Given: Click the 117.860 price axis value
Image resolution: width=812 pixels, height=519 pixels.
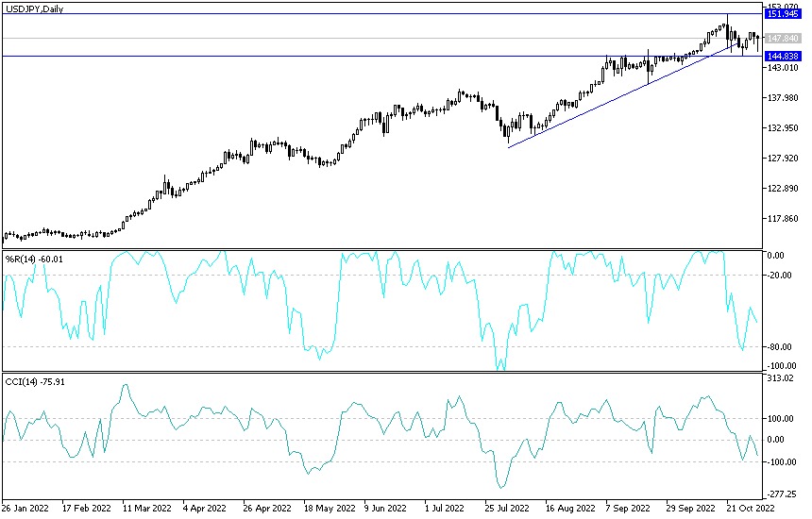Looking at the screenshot, I should coord(783,218).
